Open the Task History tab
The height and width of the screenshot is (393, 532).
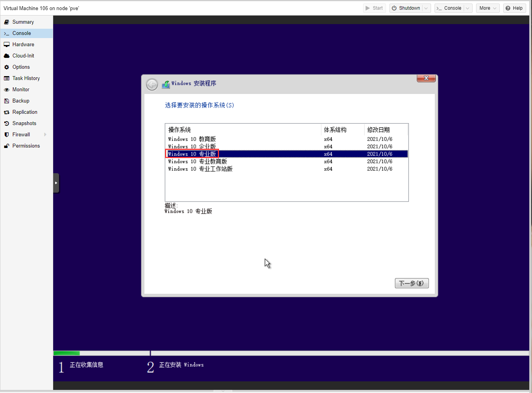pyautogui.click(x=26, y=78)
